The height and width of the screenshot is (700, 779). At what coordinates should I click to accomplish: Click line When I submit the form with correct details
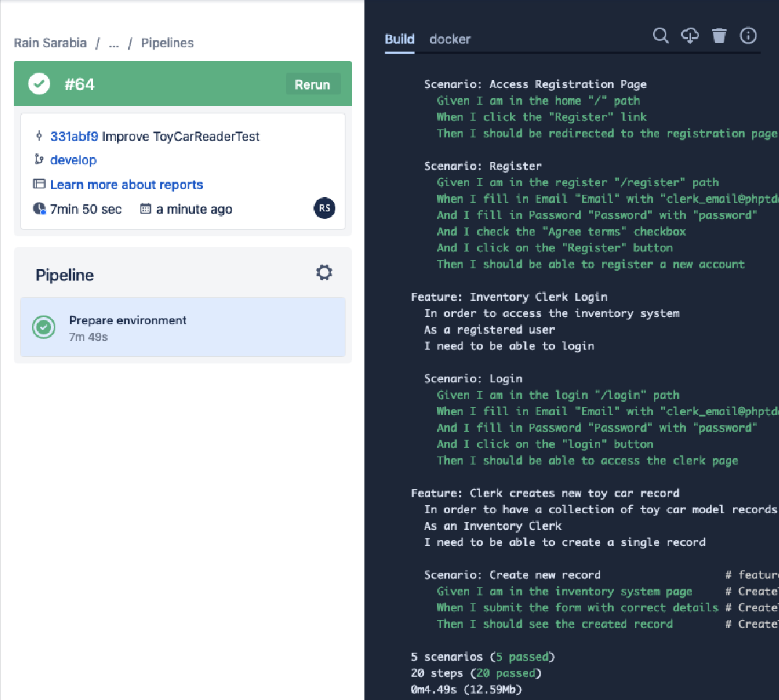(x=578, y=608)
